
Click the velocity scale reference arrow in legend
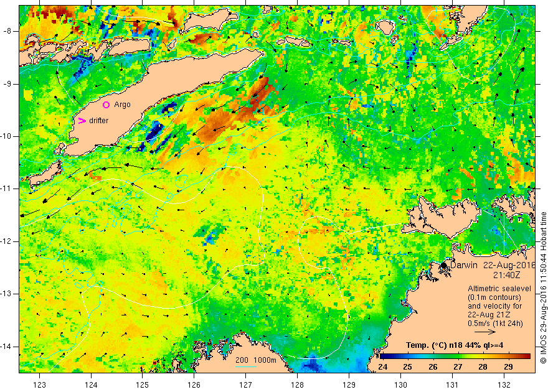[x=485, y=332]
